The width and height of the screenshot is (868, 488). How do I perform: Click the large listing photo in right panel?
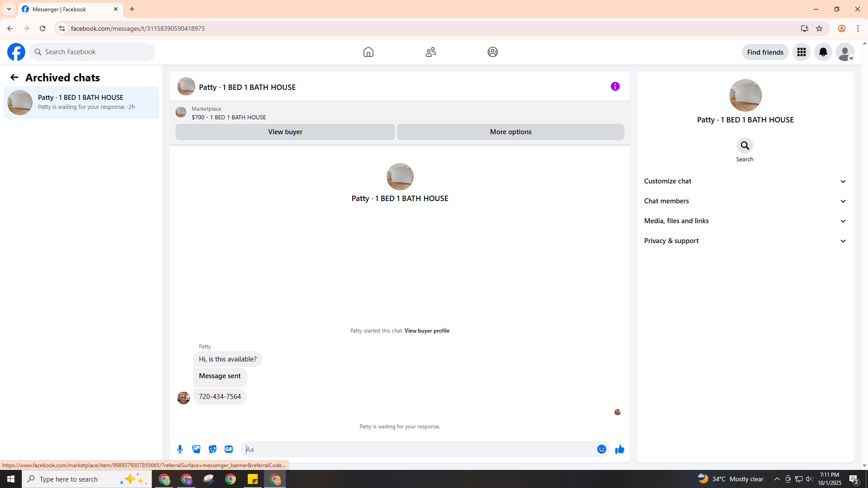click(745, 95)
